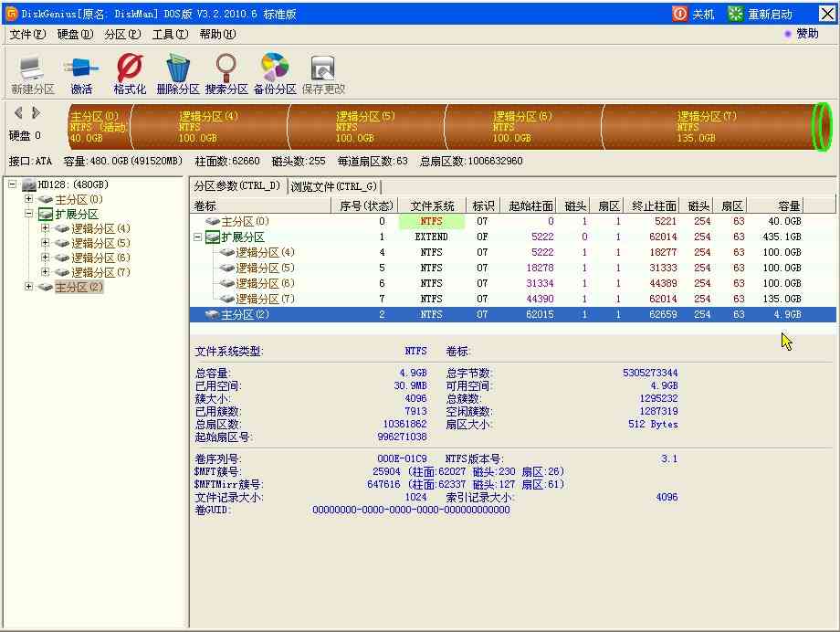
Task: Collapse the HD128 (480GB) tree node
Action: (12, 184)
